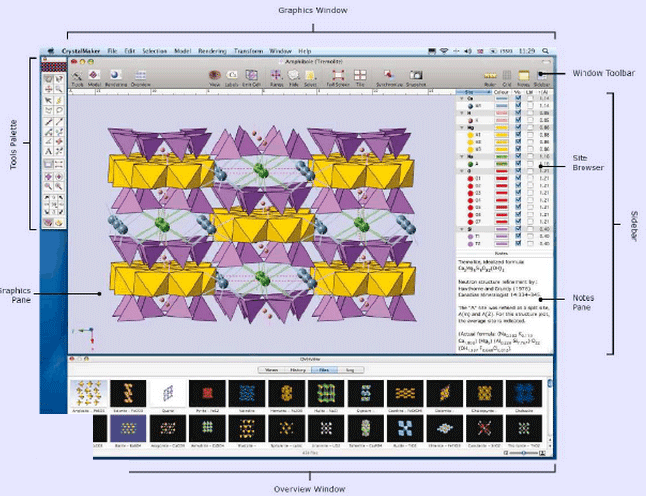Click the Wi-Fi icon in menu bar
This screenshot has height=496, width=646.
click(x=444, y=51)
